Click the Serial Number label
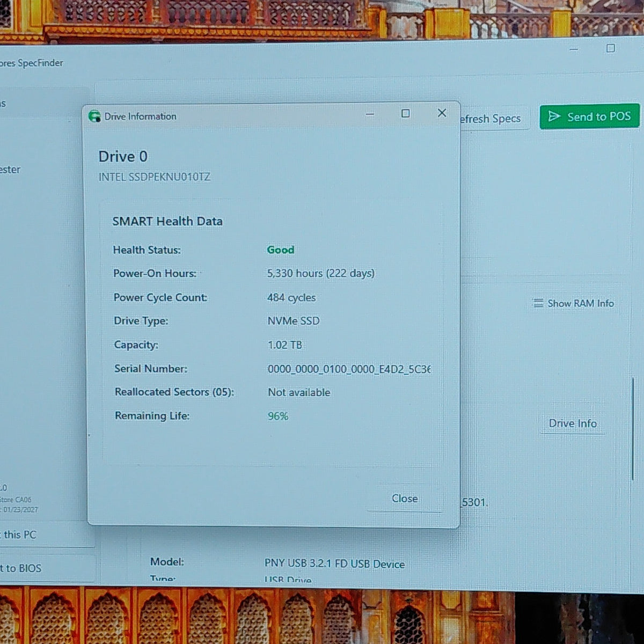 (151, 369)
